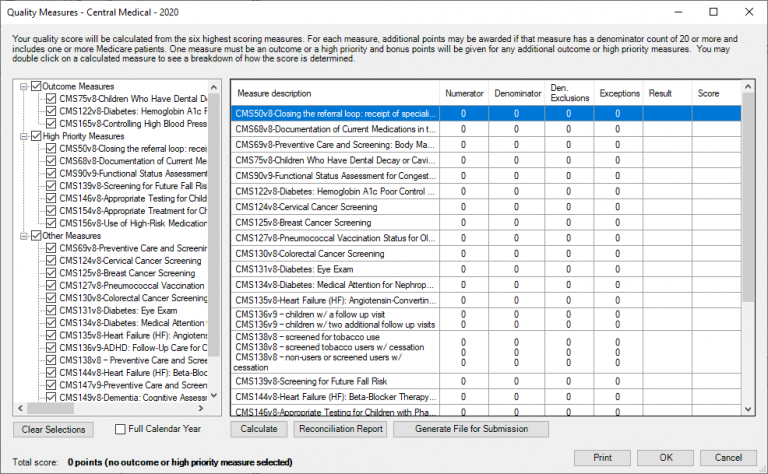Uncheck CMS125v8-Breast Cancer Screening in tree
Image resolution: width=768 pixels, height=474 pixels.
pyautogui.click(x=51, y=273)
